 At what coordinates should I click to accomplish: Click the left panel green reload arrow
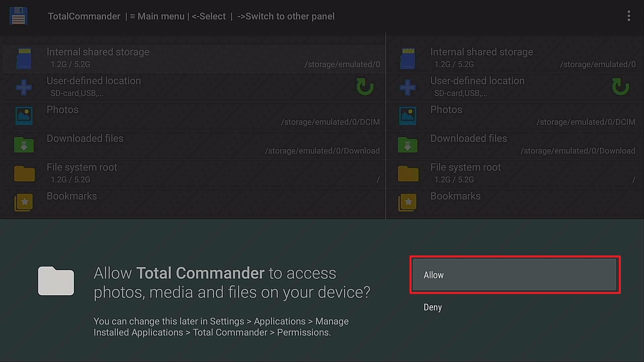pos(365,86)
